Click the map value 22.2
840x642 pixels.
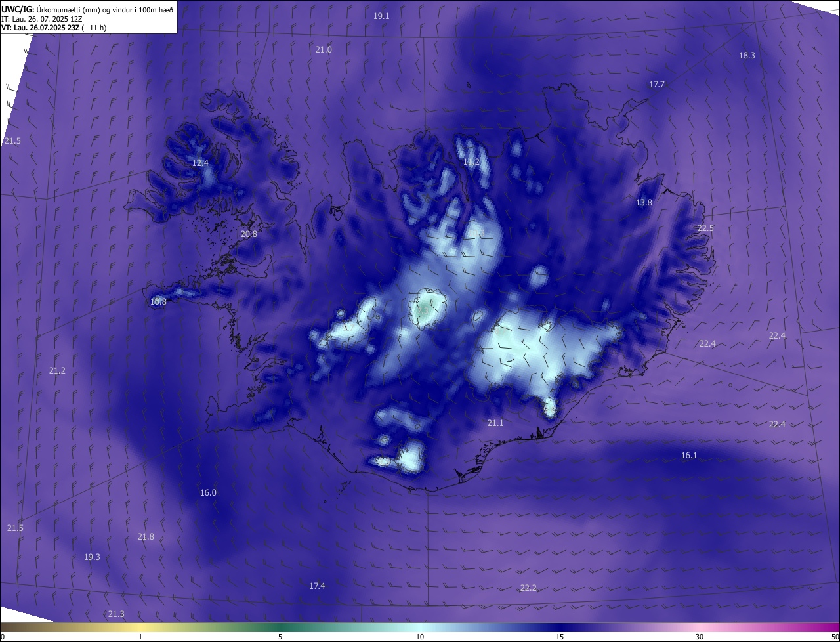(528, 588)
